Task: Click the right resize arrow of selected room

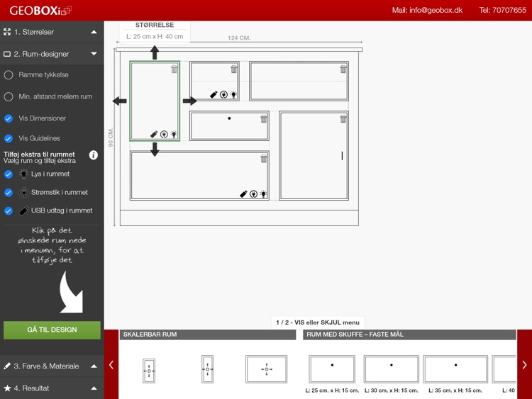Action: pos(189,101)
